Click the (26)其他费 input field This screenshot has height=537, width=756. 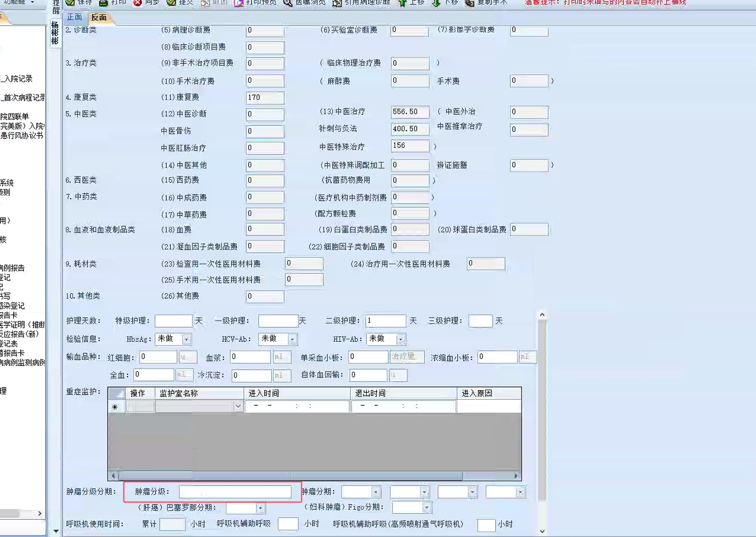tap(265, 296)
